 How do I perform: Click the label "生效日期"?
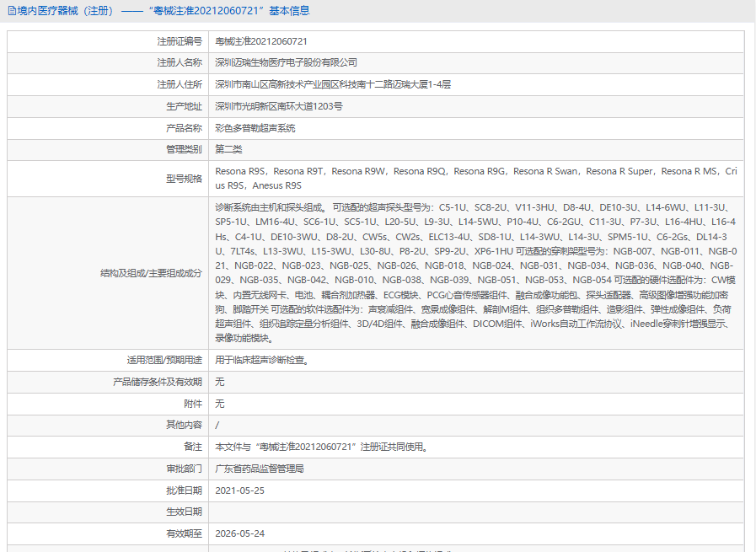point(184,512)
